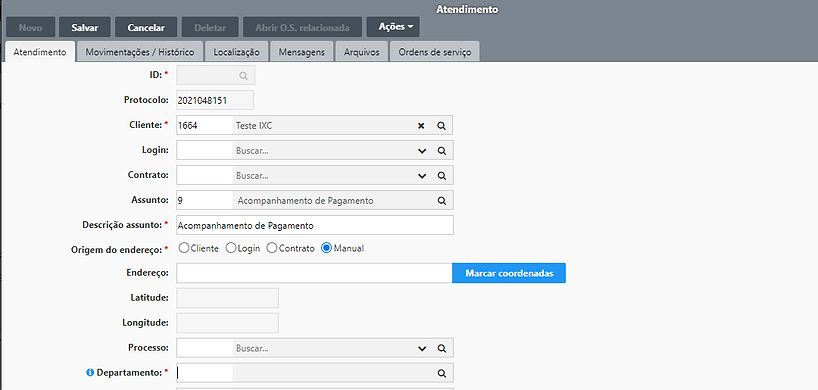Image resolution: width=818 pixels, height=390 pixels.
Task: Open the Ações dropdown menu
Action: click(x=393, y=27)
